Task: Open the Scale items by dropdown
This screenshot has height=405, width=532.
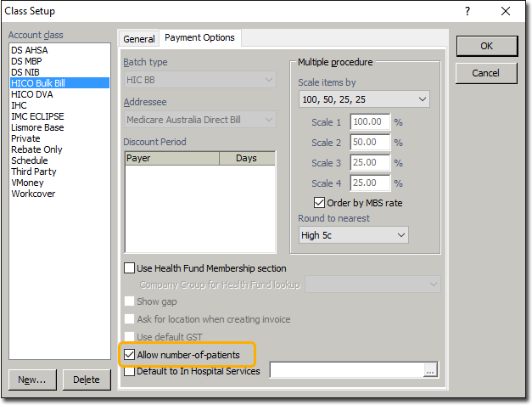Action: pyautogui.click(x=364, y=100)
